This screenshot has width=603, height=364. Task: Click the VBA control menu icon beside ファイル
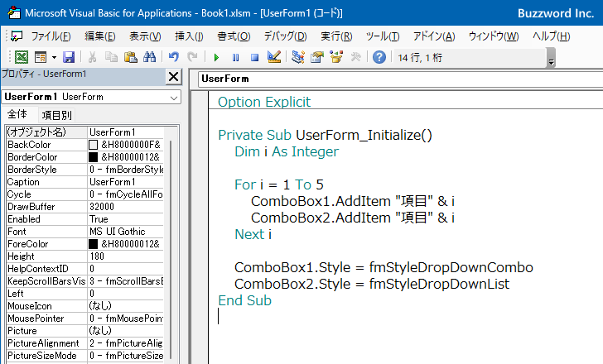point(17,36)
